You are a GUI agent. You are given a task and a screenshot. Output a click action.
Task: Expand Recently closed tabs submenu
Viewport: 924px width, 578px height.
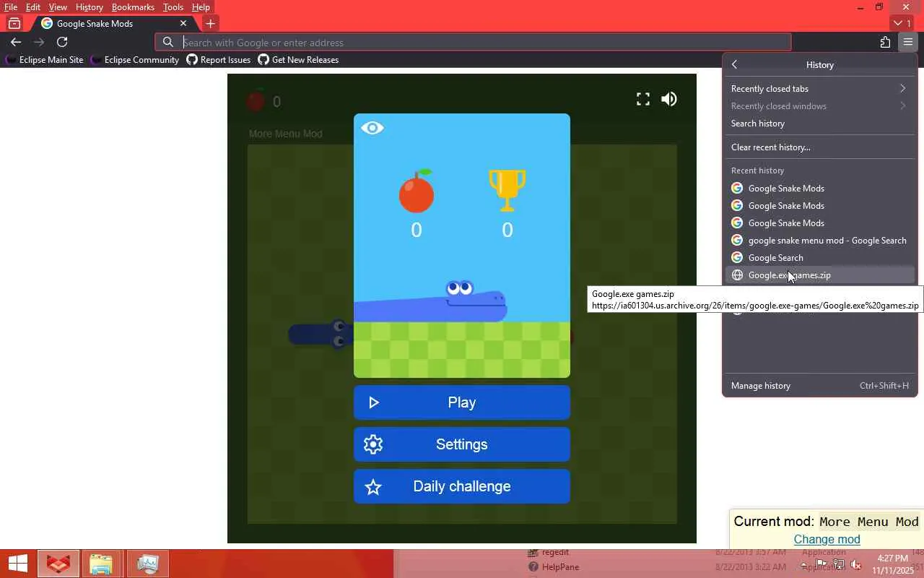(x=819, y=88)
